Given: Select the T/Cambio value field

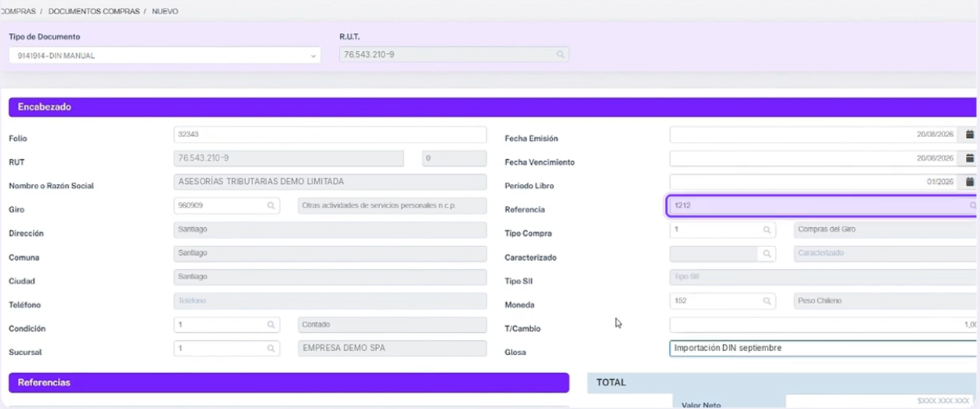Looking at the screenshot, I should click(823, 324).
